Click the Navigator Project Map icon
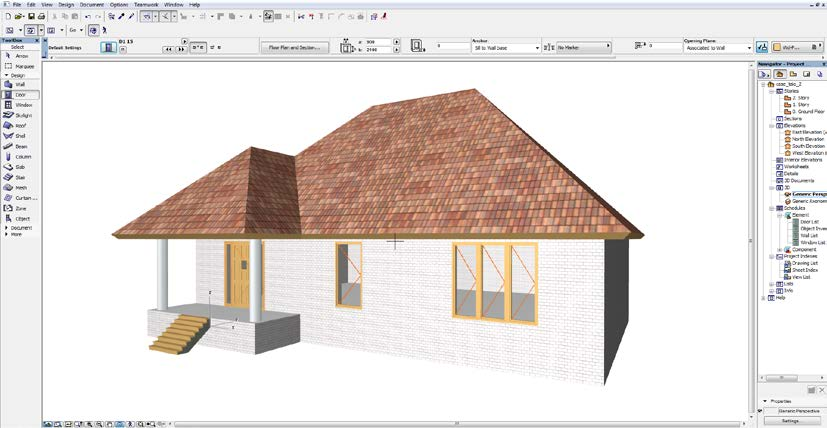The height and width of the screenshot is (428, 827). (x=781, y=74)
